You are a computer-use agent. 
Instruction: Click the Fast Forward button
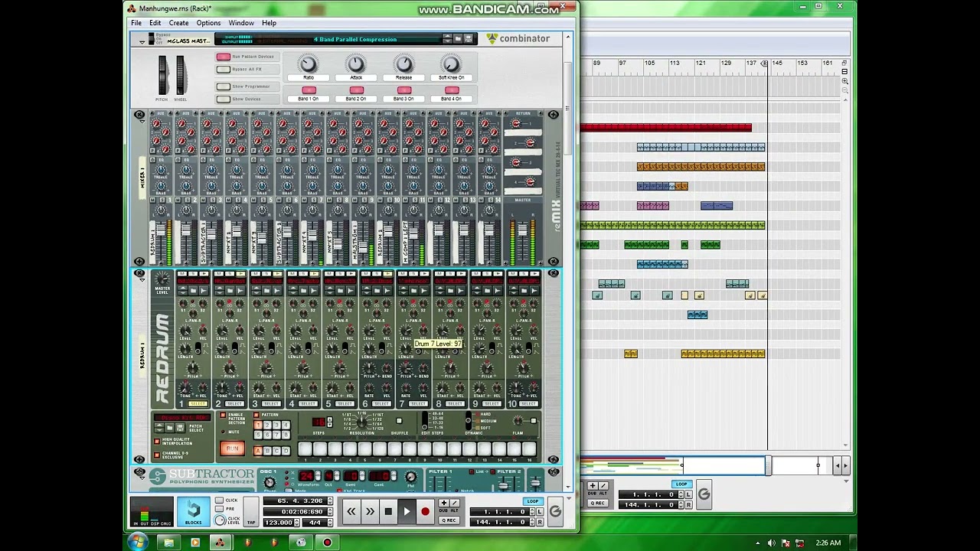[x=370, y=511]
